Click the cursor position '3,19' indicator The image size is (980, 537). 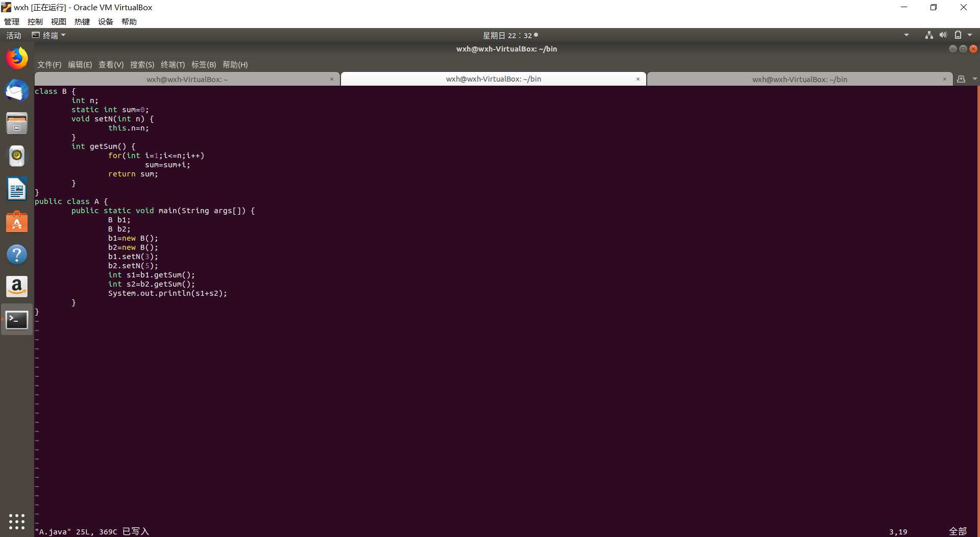click(x=898, y=531)
